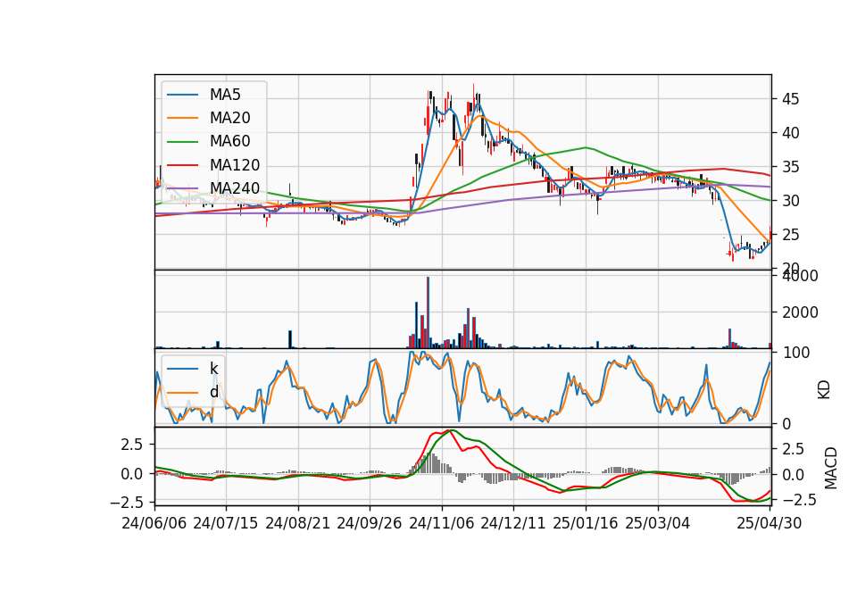Click the 25 price axis label

click(790, 235)
